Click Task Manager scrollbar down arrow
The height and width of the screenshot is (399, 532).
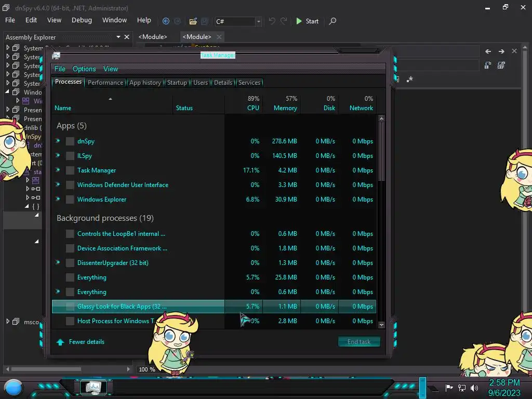click(381, 325)
